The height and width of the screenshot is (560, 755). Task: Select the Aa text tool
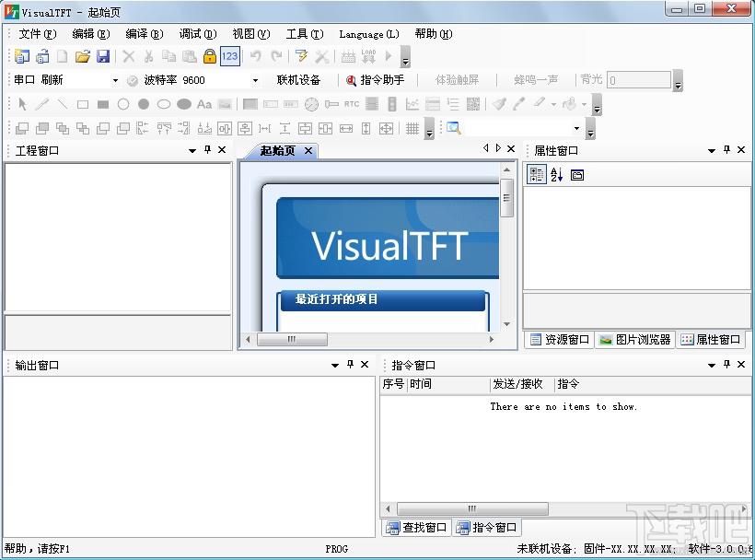(204, 104)
